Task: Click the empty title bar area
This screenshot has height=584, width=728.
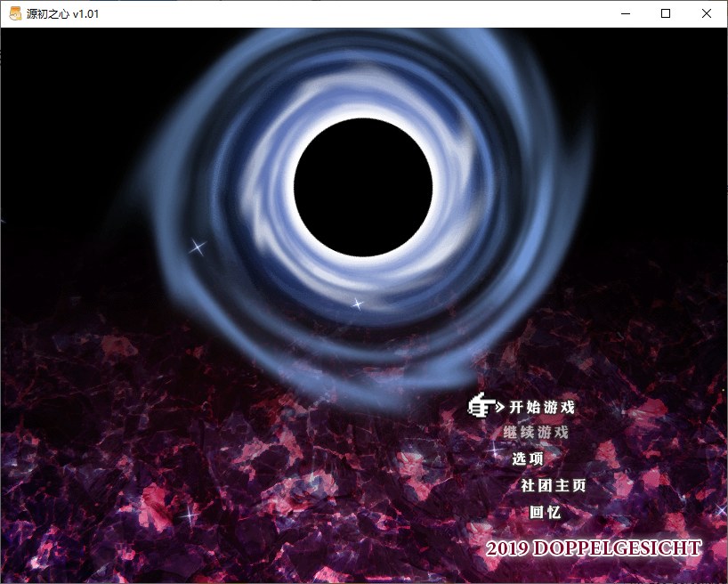Action: pyautogui.click(x=356, y=13)
